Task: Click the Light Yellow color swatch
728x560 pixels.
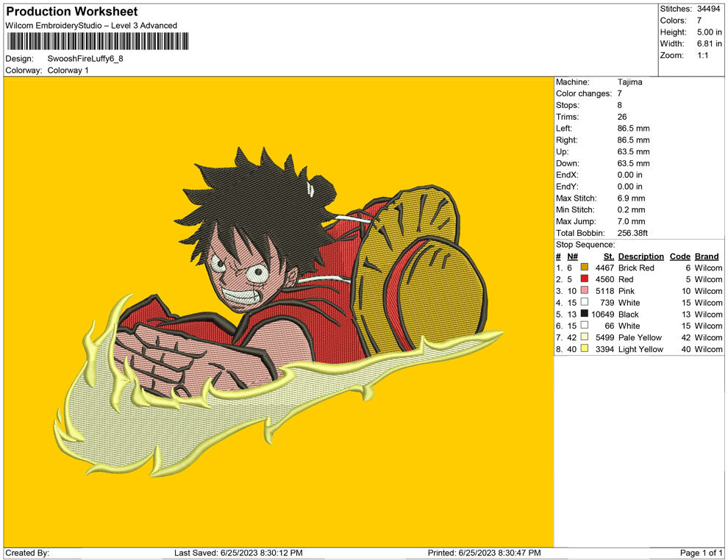Action: pos(584,348)
